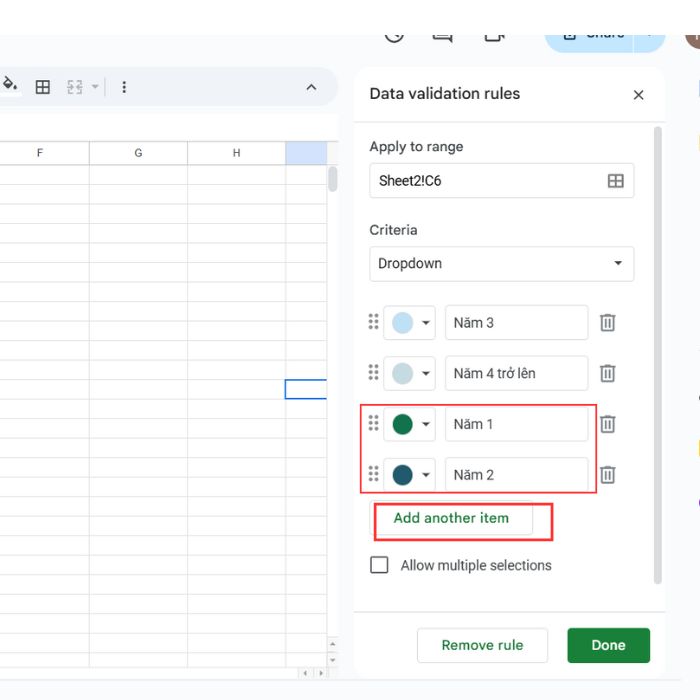
Task: Click the sheet scroll left arrow
Action: coord(305,673)
